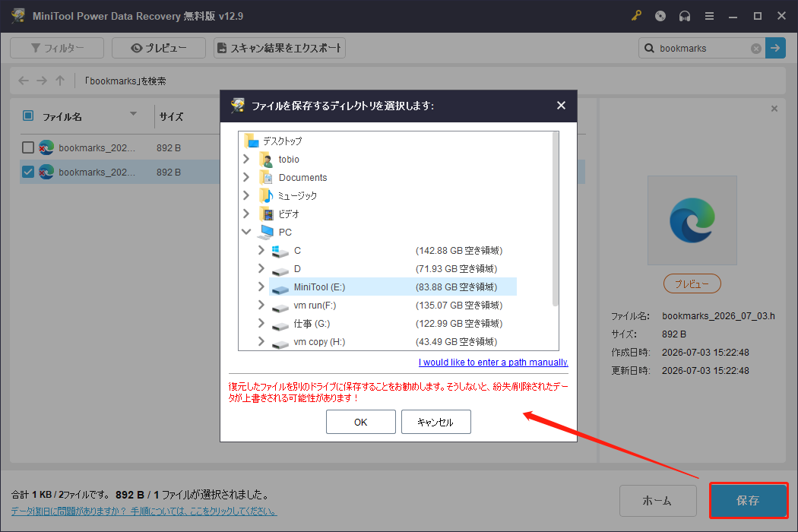Expand vm copy (H:) drive
798x532 pixels.
pos(261,341)
